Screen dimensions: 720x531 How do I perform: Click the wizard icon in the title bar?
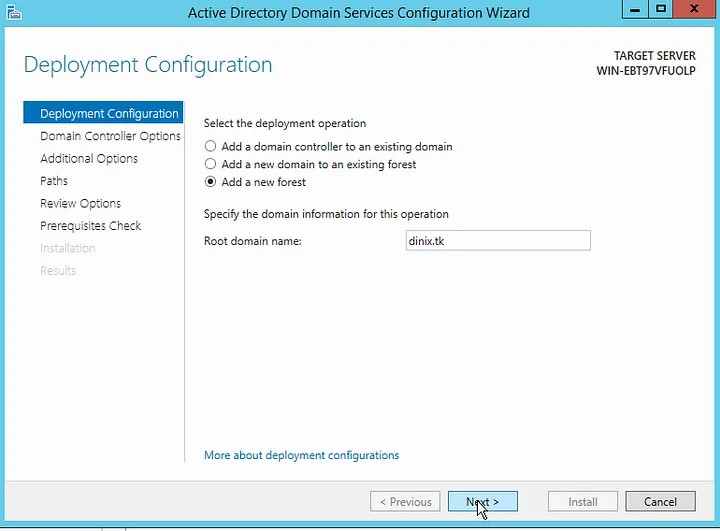14,12
